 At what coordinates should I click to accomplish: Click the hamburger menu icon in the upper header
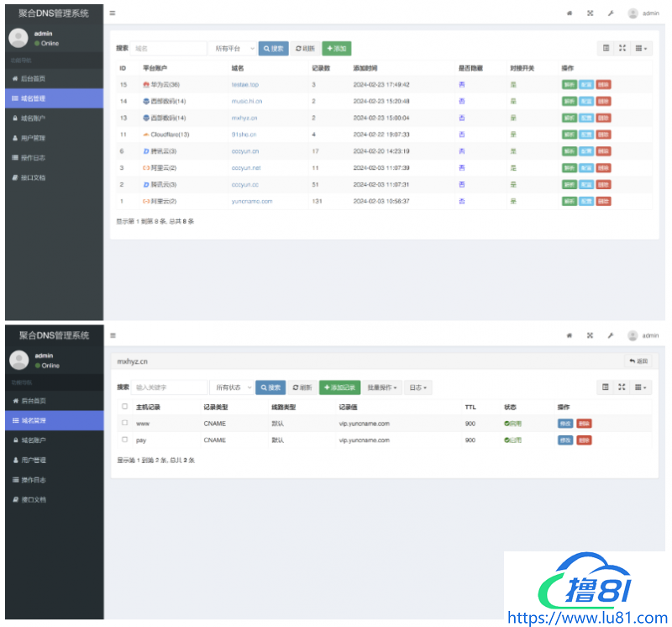[113, 13]
